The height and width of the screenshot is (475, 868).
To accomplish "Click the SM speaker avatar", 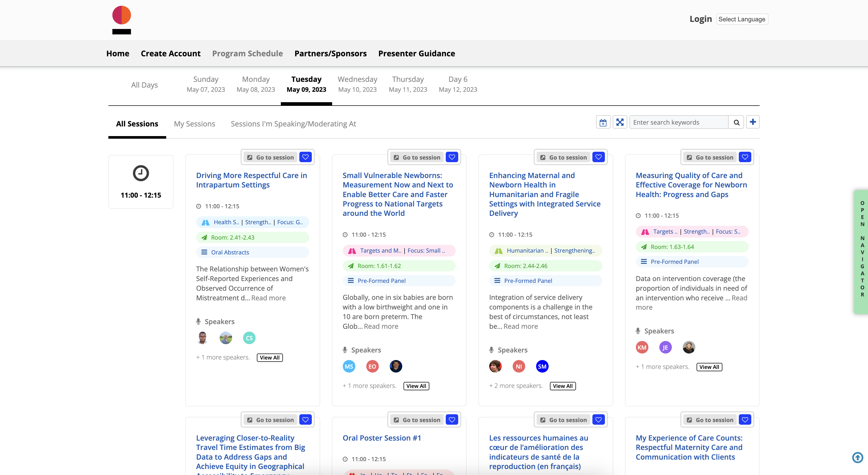I will coord(542,367).
